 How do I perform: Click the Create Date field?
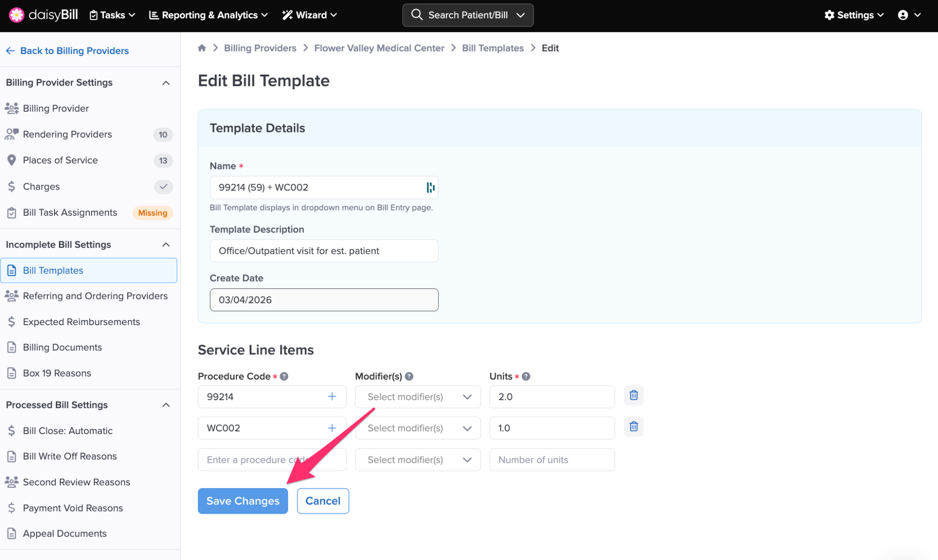tap(324, 300)
